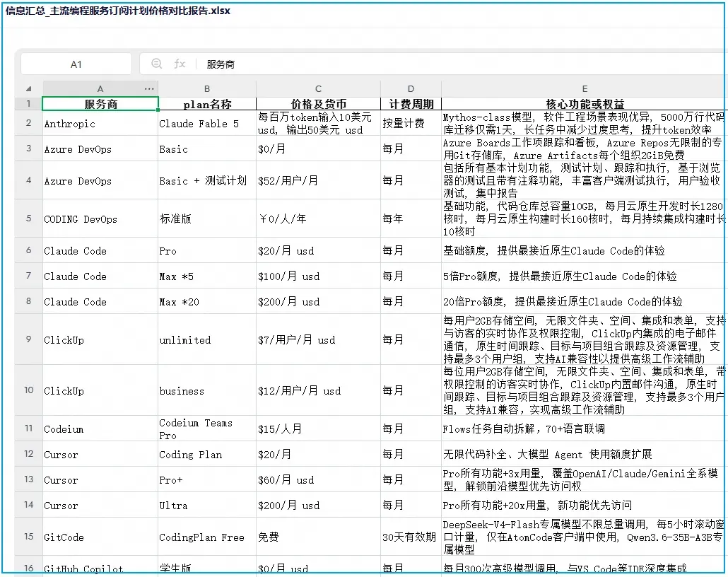Select the $100/月 usd cell
The image size is (728, 577).
tap(318, 276)
